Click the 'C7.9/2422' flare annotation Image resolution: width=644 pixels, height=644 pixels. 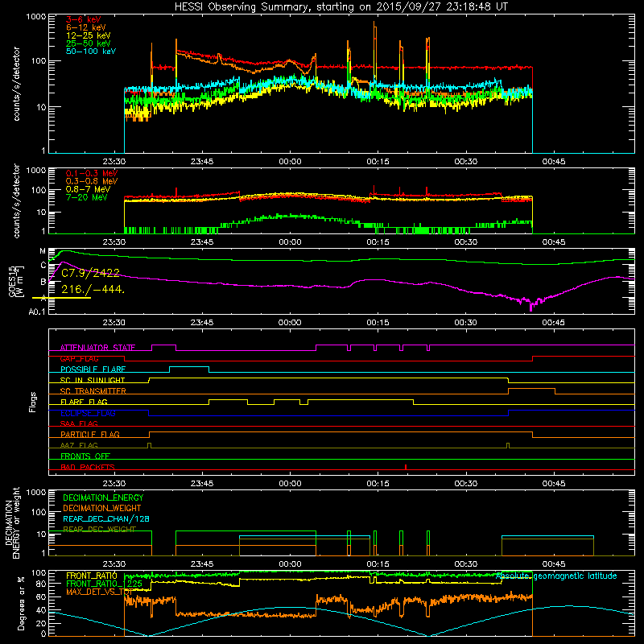(x=90, y=273)
